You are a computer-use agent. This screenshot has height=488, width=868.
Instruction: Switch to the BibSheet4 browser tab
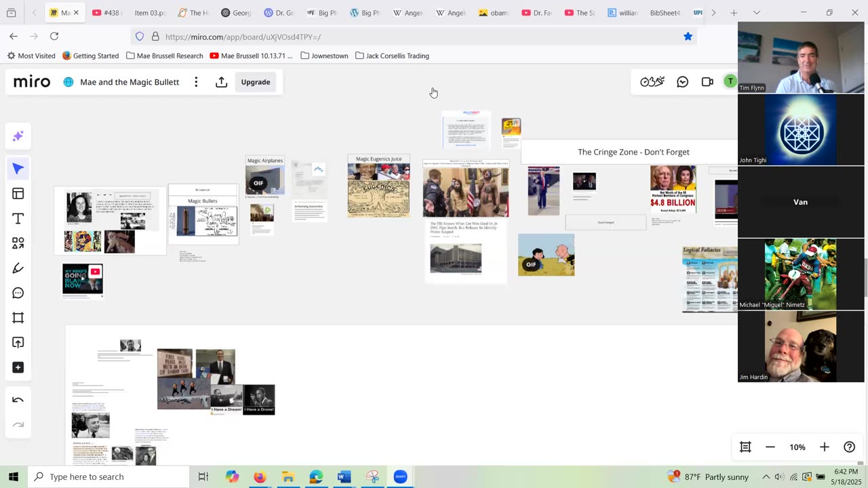(665, 13)
